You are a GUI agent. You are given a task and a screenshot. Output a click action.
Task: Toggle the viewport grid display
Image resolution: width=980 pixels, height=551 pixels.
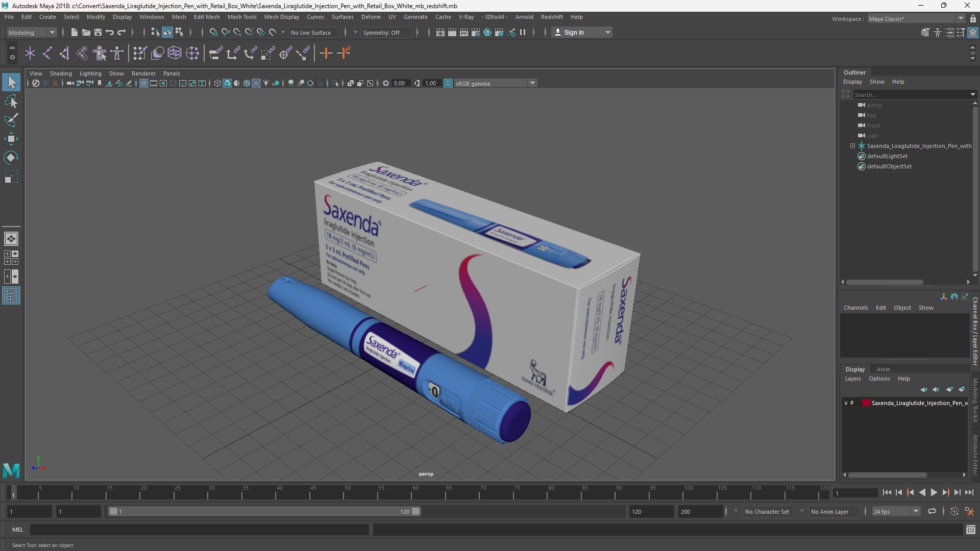[144, 83]
